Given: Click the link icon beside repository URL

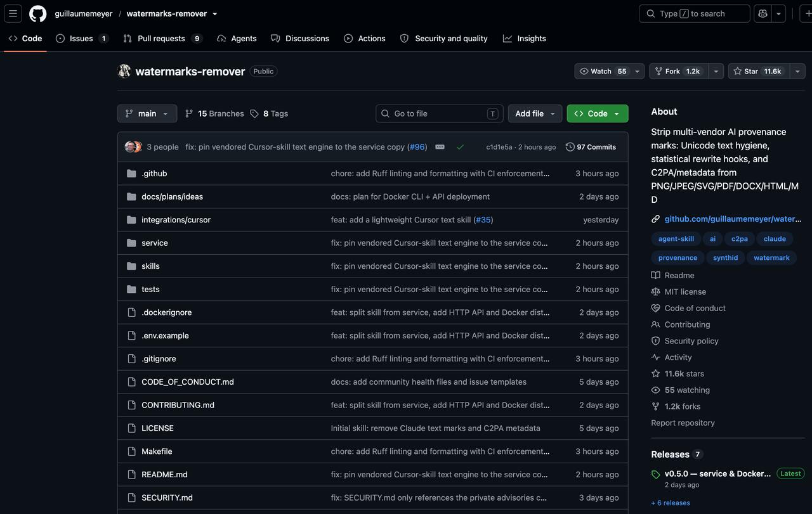Looking at the screenshot, I should click(x=656, y=219).
